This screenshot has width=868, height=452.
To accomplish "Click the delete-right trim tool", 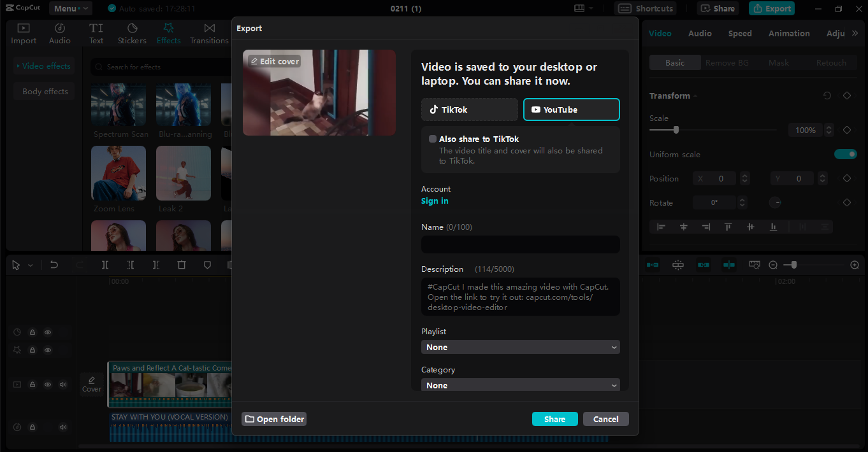I will click(x=156, y=265).
